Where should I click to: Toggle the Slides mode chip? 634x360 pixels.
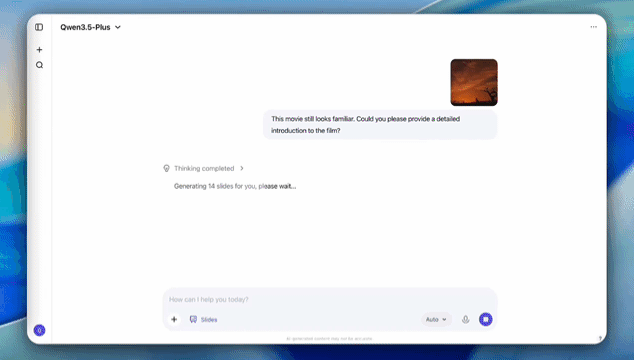(x=204, y=320)
